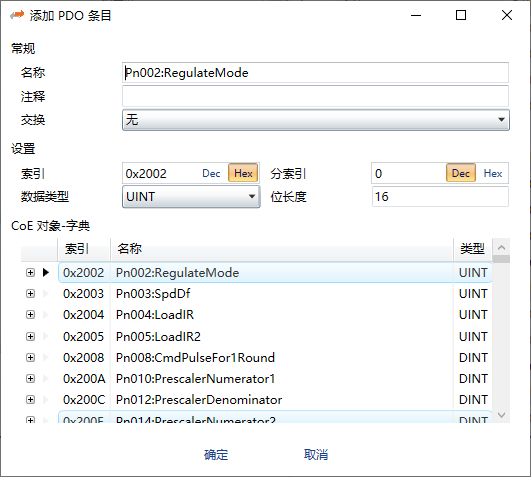This screenshot has width=531, height=477.
Task: Click DINT type cell of 0x2008 row
Action: coord(473,357)
